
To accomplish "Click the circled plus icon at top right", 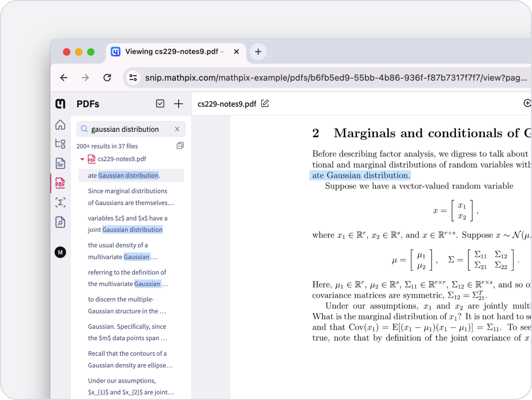I will click(x=528, y=103).
